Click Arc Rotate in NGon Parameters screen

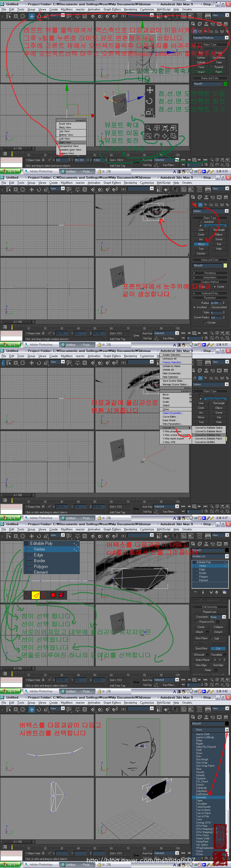[x=221, y=338]
